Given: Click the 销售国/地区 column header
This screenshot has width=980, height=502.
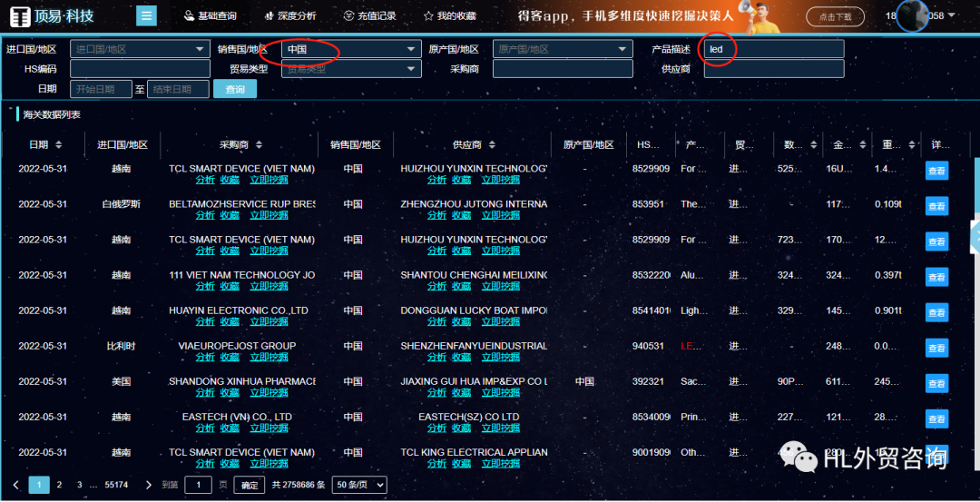Looking at the screenshot, I should [x=356, y=145].
